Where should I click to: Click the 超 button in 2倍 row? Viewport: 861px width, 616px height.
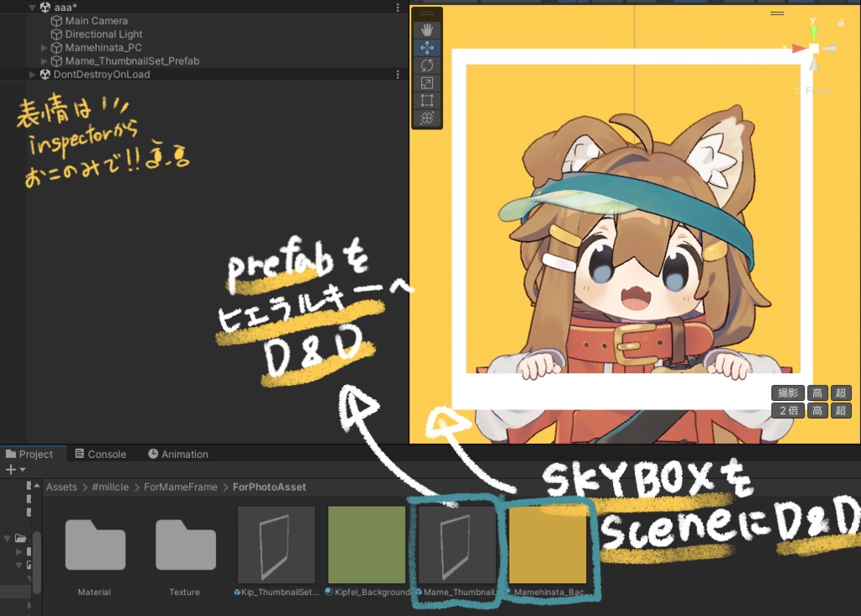click(x=841, y=410)
